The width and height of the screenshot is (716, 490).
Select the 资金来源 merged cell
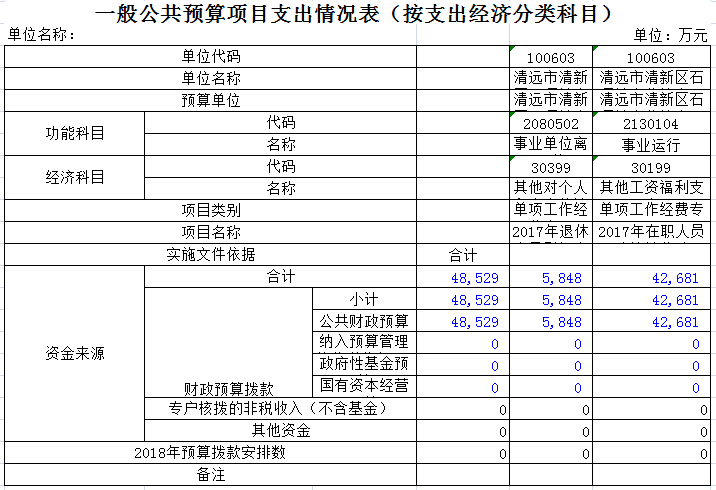coord(75,354)
